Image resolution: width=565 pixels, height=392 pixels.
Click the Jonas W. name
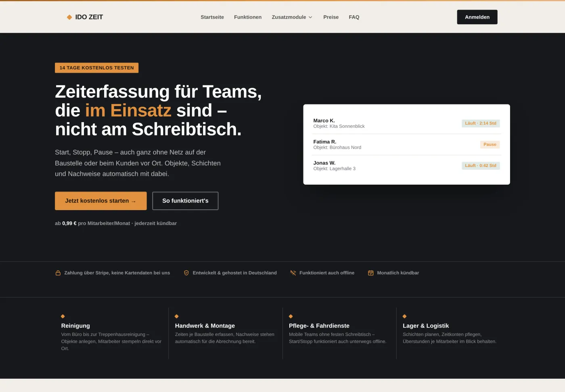(x=324, y=163)
